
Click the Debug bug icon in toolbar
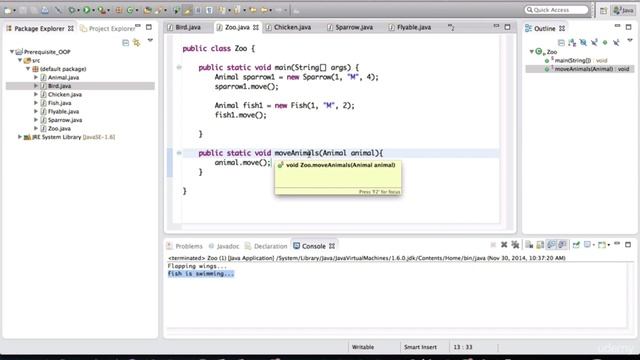pos(71,10)
